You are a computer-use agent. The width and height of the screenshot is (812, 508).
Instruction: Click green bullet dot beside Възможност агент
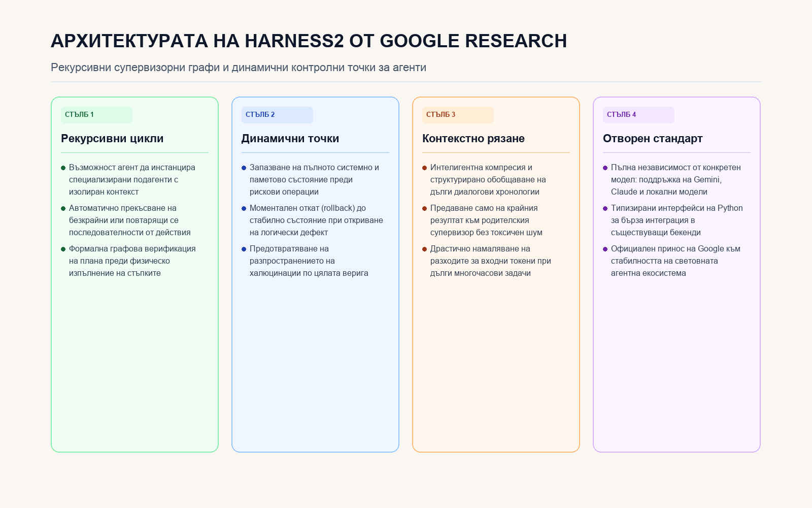click(x=63, y=168)
